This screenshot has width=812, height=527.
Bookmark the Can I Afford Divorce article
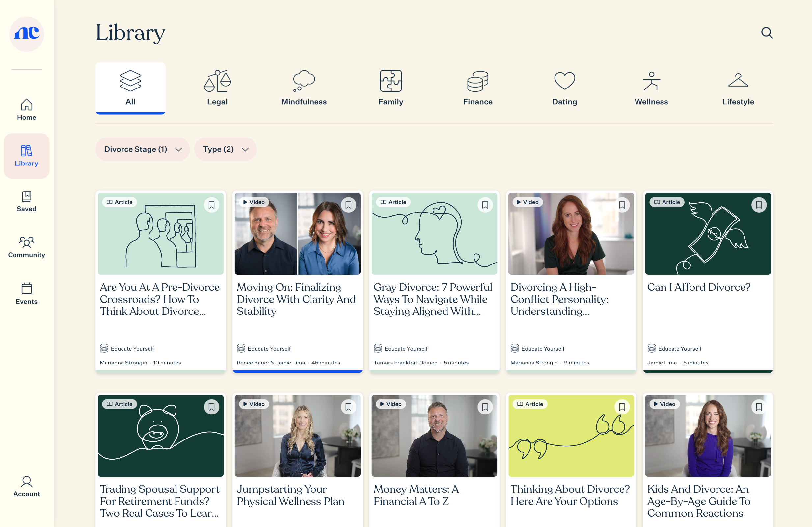click(758, 205)
